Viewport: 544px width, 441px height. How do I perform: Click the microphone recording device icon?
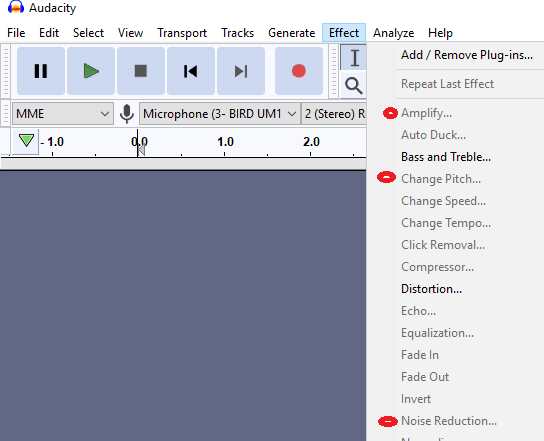[x=127, y=113]
